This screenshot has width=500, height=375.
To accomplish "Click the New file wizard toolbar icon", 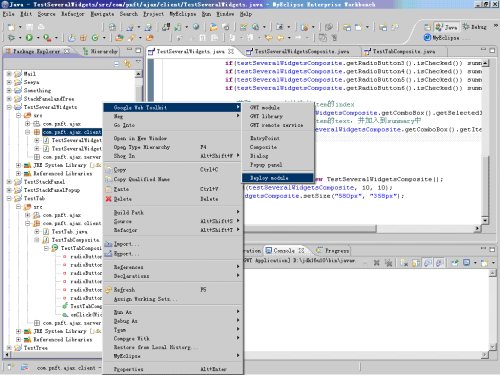I will 11,27.
